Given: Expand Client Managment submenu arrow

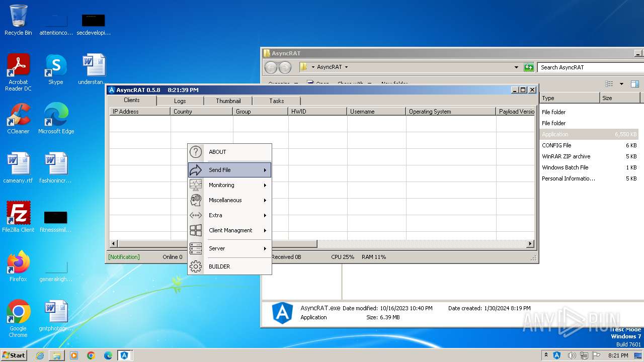Looking at the screenshot, I should click(265, 230).
